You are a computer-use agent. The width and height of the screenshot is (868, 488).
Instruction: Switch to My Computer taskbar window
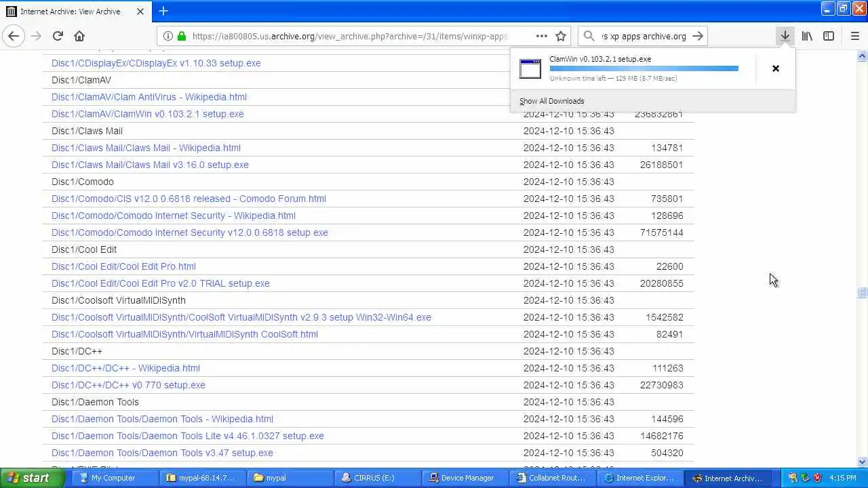point(113,478)
